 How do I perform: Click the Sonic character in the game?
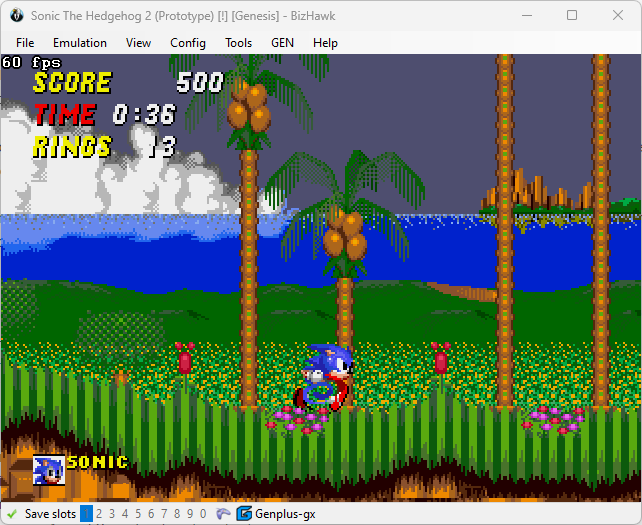pos(324,377)
